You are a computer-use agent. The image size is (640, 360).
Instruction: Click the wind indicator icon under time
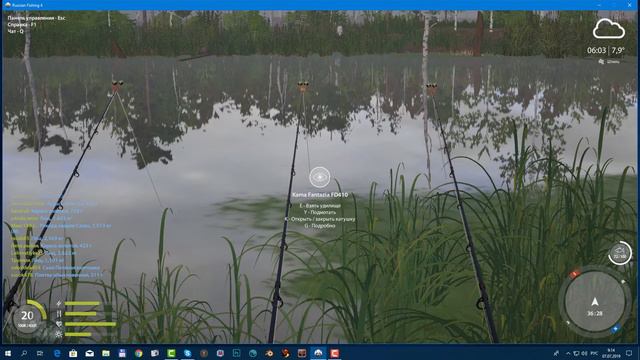pyautogui.click(x=601, y=62)
